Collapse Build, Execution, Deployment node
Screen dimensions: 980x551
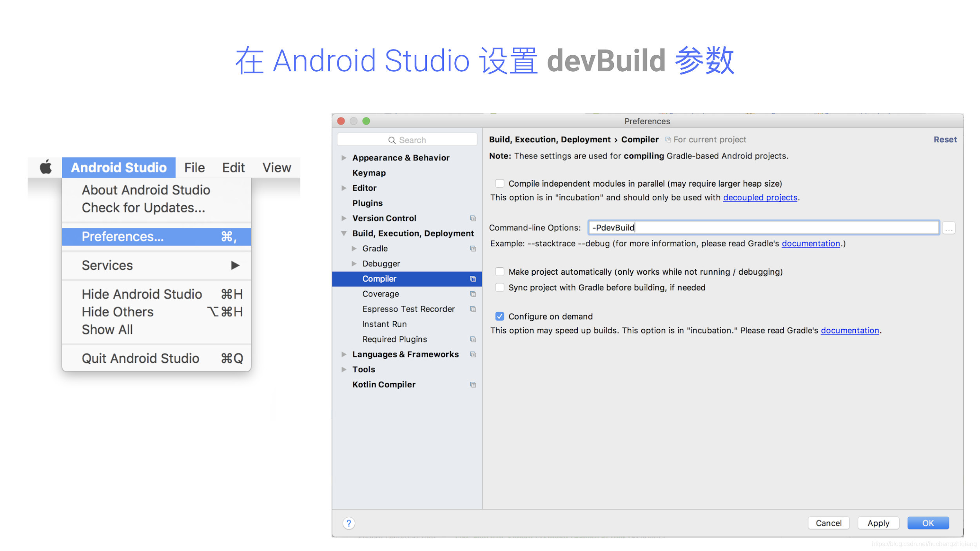(344, 234)
